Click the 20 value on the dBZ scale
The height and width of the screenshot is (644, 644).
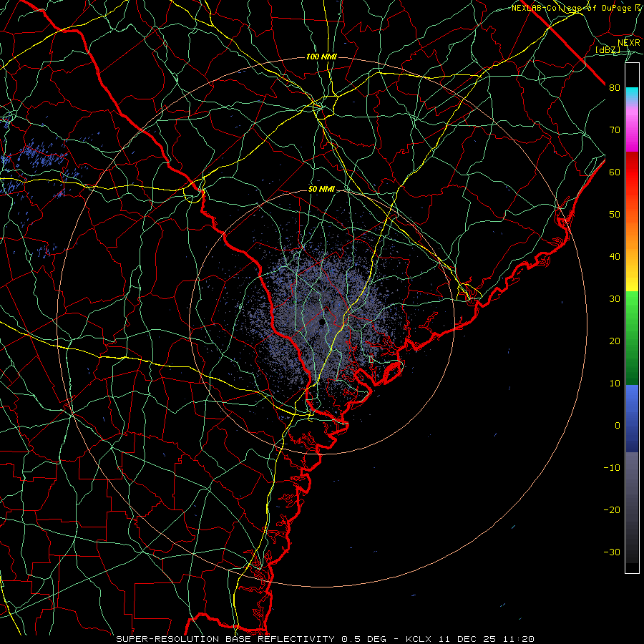click(615, 341)
